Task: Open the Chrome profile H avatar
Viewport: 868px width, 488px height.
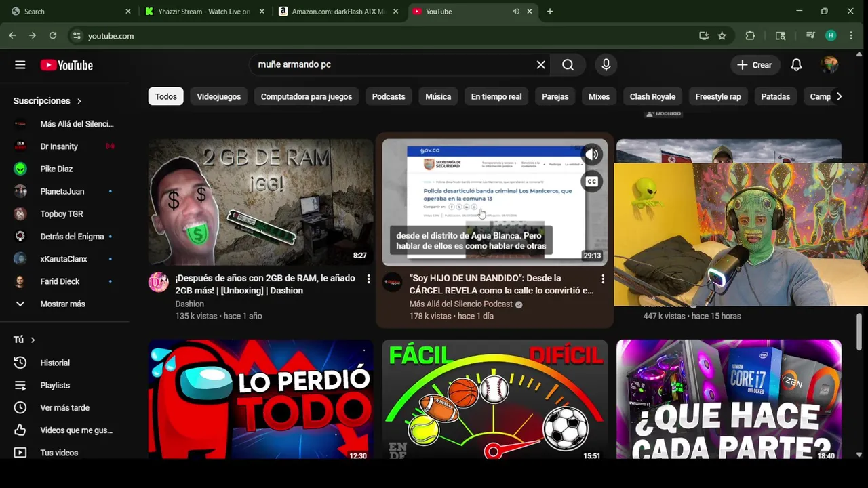Action: pos(831,35)
